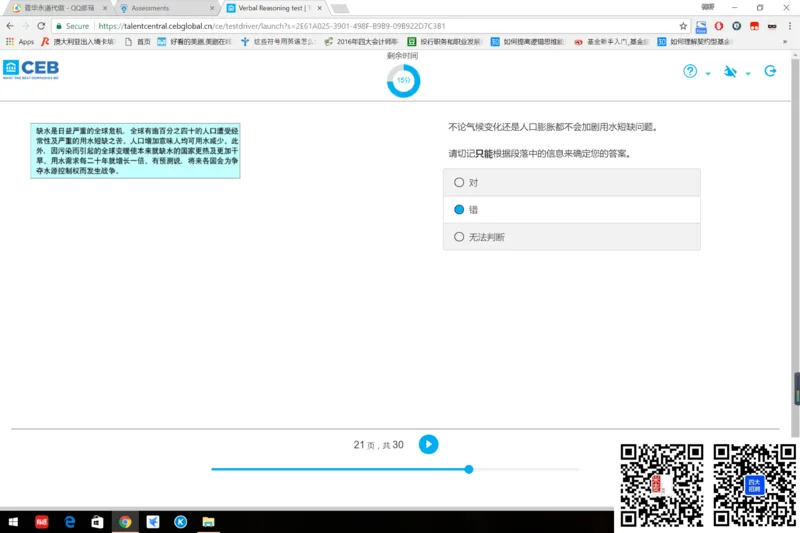Click the address bar URL
Image resolution: width=800 pixels, height=533 pixels.
pyautogui.click(x=271, y=26)
